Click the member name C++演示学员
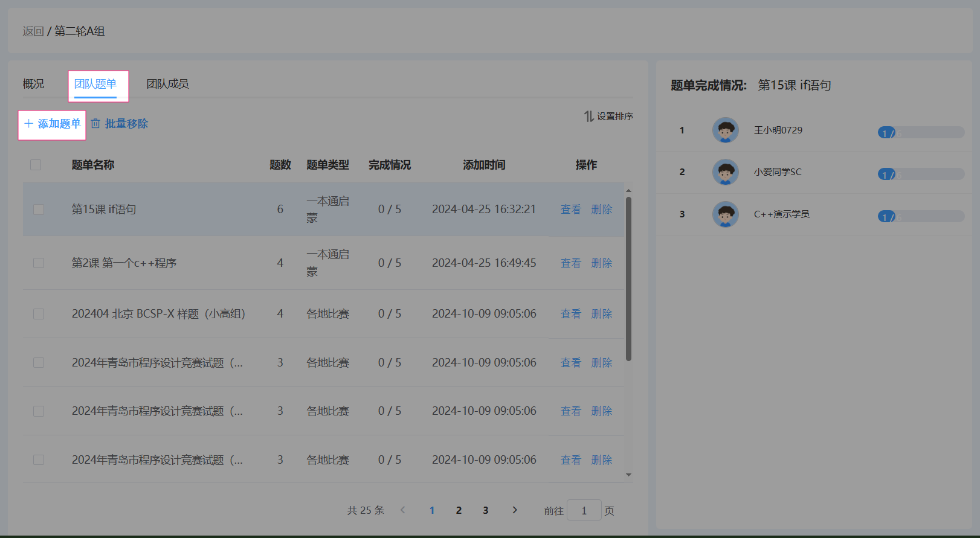 782,214
